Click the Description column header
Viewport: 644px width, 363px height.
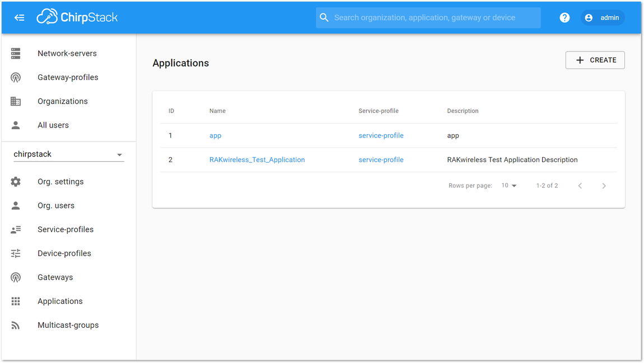point(463,111)
